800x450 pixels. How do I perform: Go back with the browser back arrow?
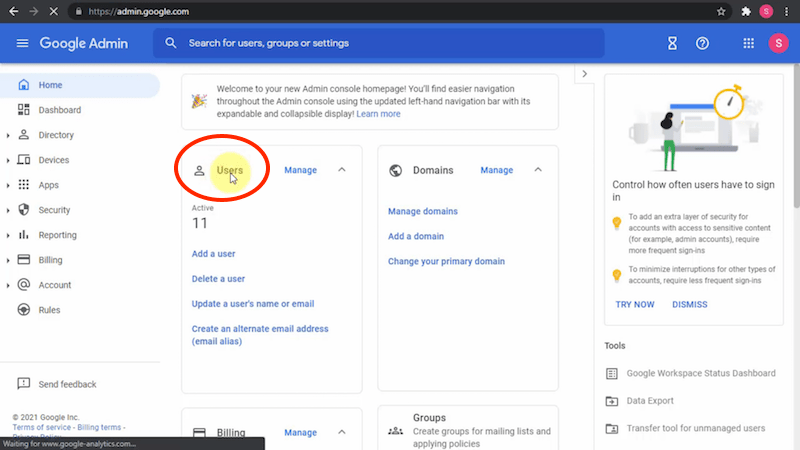pyautogui.click(x=14, y=11)
